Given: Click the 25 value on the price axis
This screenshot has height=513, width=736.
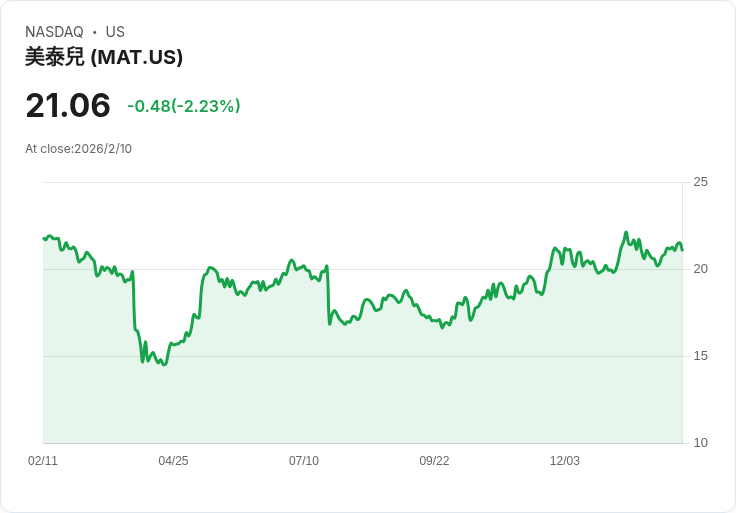Looking at the screenshot, I should click(701, 182).
